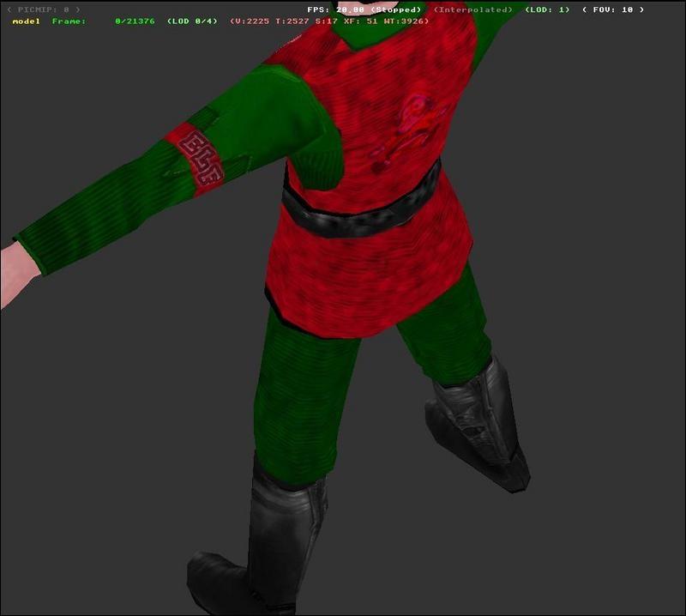Click the (Interpolated) status text
686x616 pixels.
473,9
